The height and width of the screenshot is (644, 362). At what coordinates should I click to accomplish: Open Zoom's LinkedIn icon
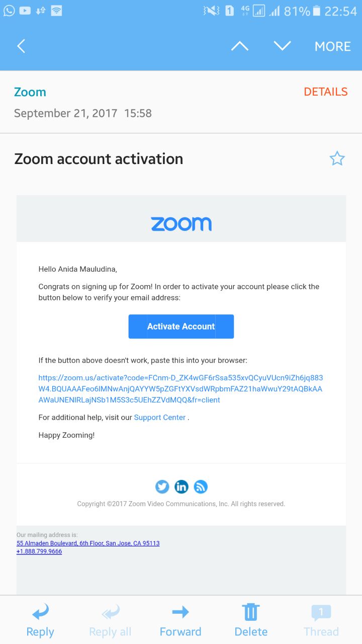[x=181, y=487]
